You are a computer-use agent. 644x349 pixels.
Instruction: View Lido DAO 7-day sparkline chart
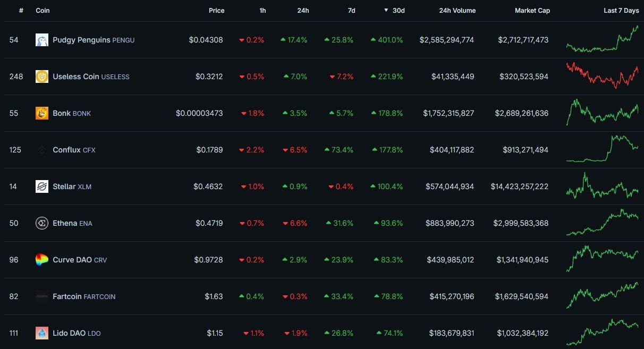[603, 332]
